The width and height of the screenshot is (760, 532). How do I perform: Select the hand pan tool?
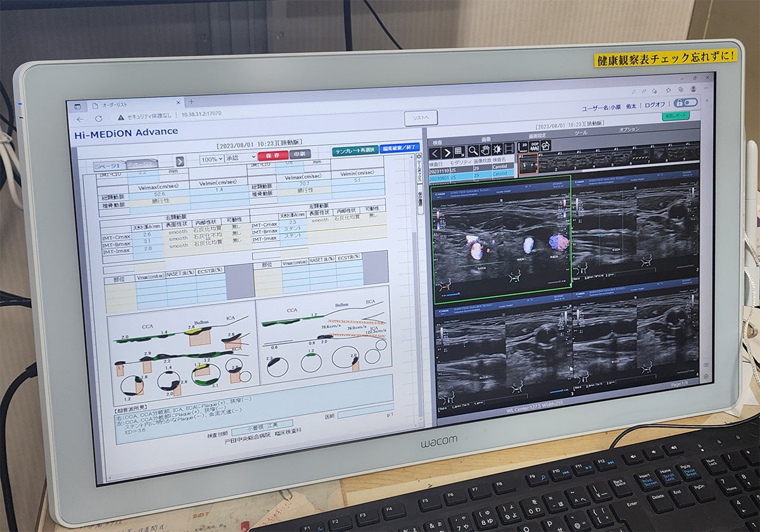point(485,150)
